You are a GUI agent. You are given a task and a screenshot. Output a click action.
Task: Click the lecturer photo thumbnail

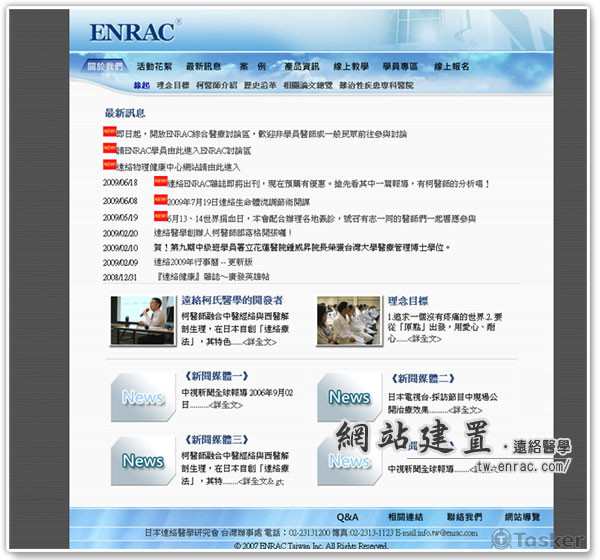[143, 321]
